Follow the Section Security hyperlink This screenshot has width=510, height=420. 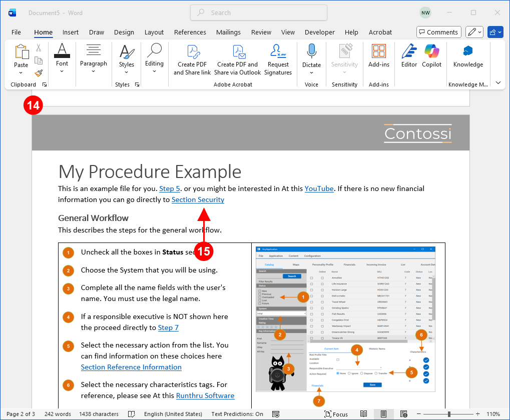198,199
